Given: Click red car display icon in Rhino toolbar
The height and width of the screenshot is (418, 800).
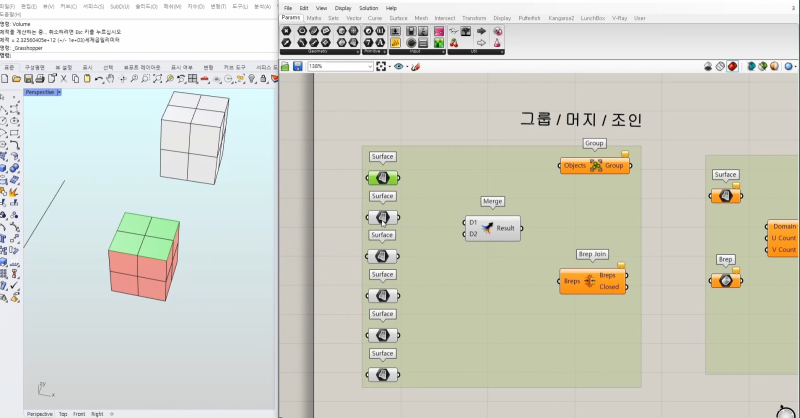Looking at the screenshot, I should click(205, 79).
